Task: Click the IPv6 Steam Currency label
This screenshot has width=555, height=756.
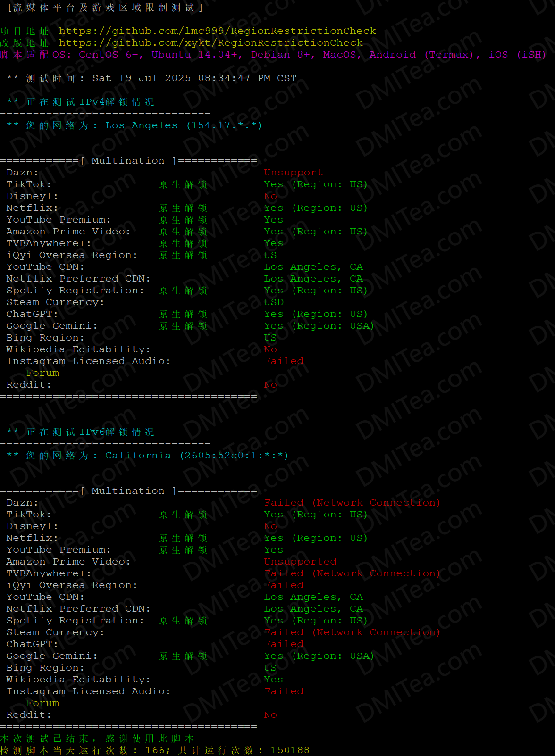Action: click(x=55, y=632)
